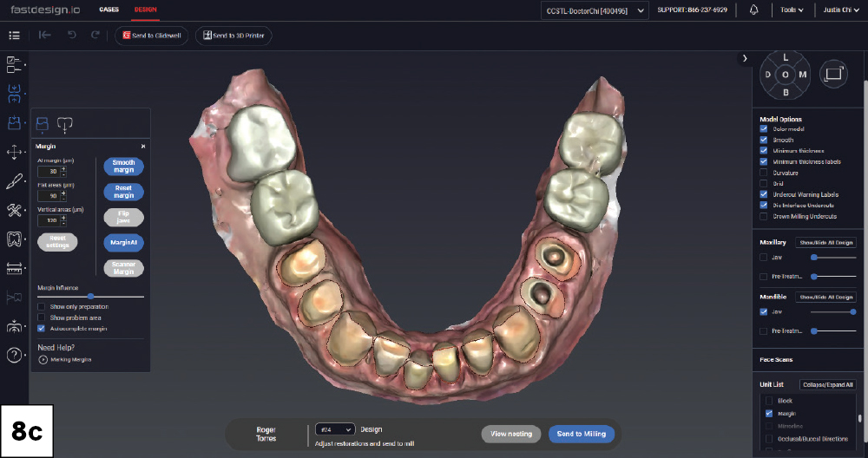Viewport: 868px width, 458px height.
Task: Click the Vertical areas input field
Action: (49, 220)
